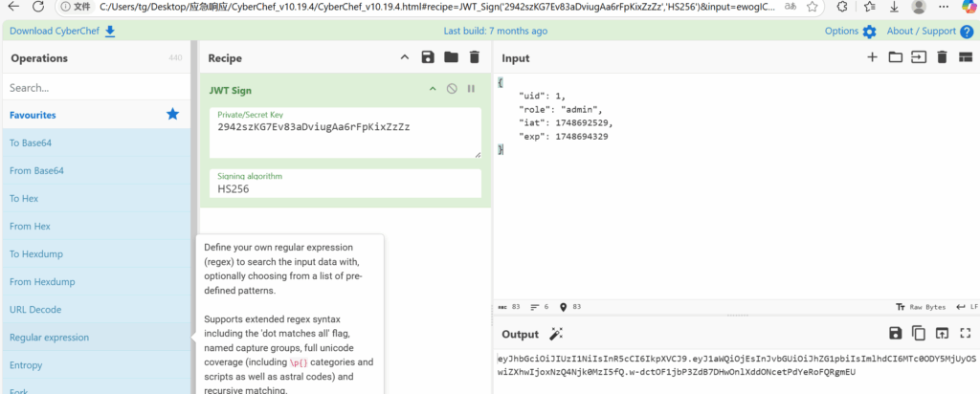The height and width of the screenshot is (394, 980).
Task: Click inside the Input JSON text area
Action: [x=736, y=186]
